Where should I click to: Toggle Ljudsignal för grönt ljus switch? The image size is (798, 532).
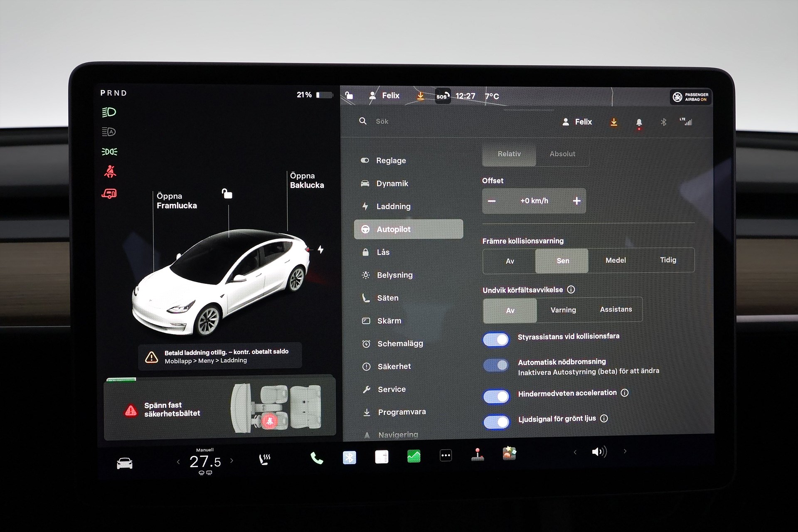pyautogui.click(x=496, y=422)
